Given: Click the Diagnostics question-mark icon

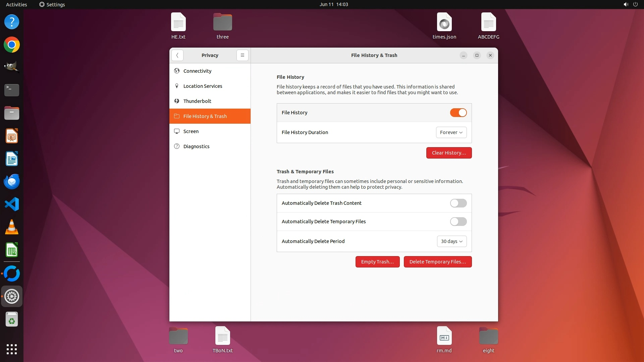Looking at the screenshot, I should 177,146.
